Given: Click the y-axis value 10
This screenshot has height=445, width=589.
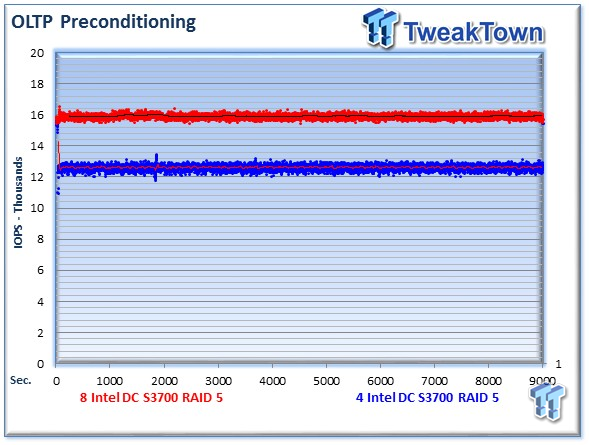Looking at the screenshot, I should (x=37, y=208).
